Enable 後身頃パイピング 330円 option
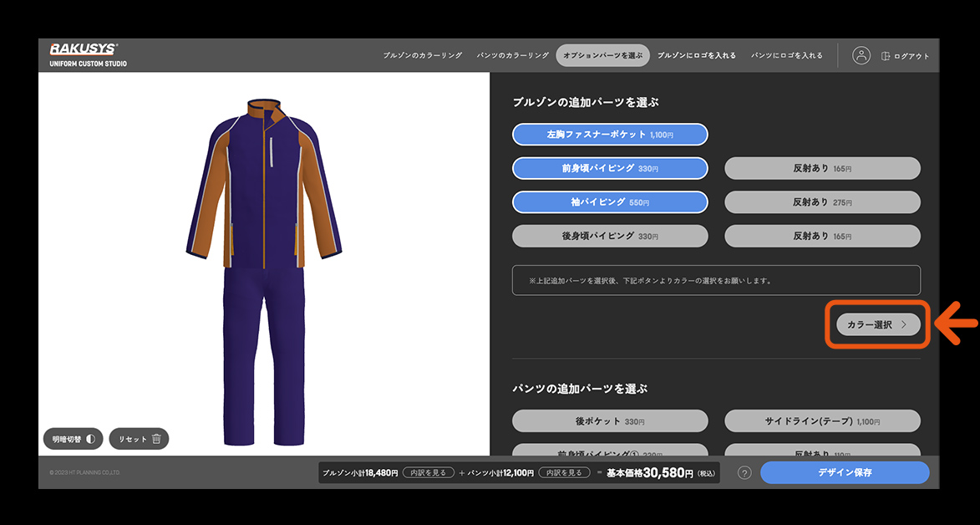 pyautogui.click(x=610, y=237)
